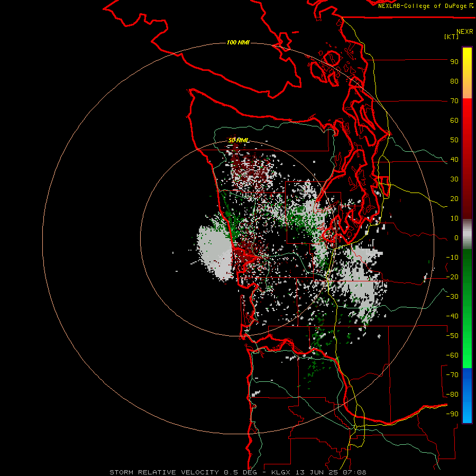The image size is (476, 476).
Task: Click the [KT] units label above scale
Action: [x=452, y=36]
